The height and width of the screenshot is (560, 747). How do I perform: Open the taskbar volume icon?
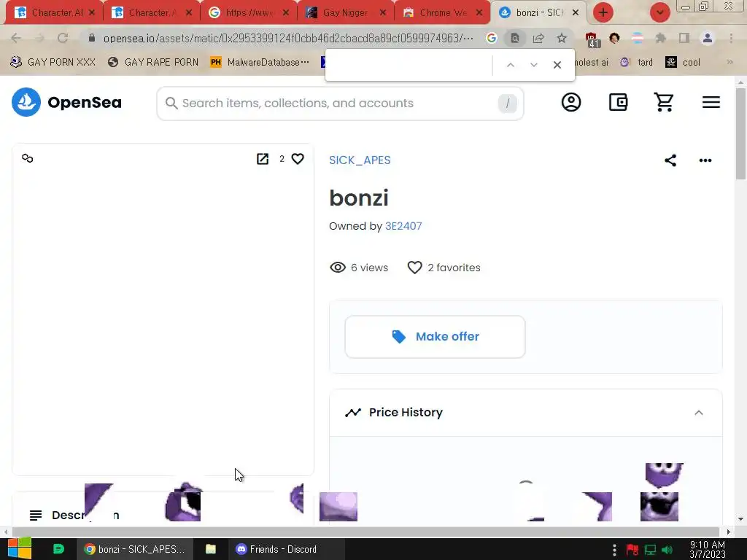click(x=667, y=550)
